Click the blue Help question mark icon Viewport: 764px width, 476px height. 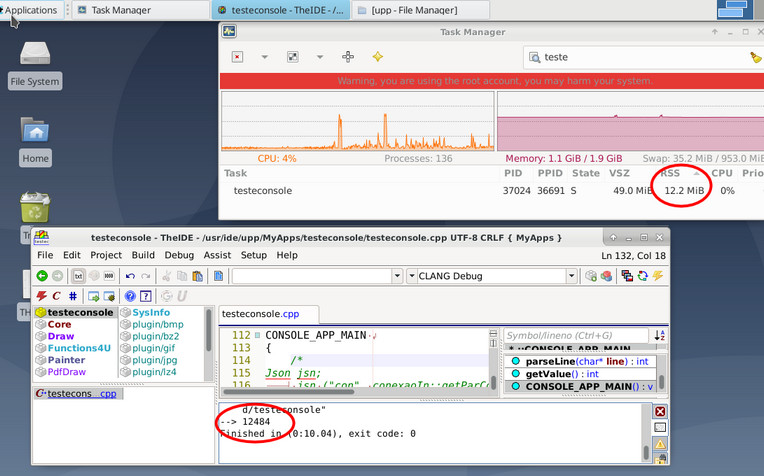pos(129,296)
